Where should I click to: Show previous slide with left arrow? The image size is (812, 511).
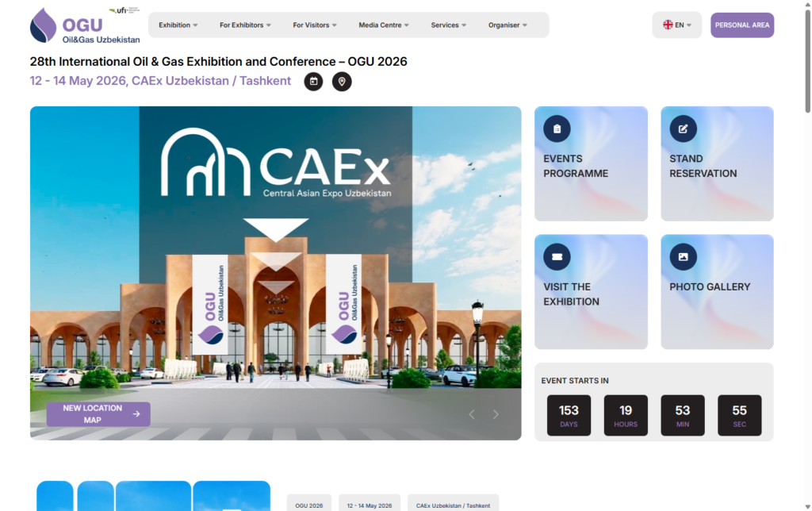[x=472, y=414]
